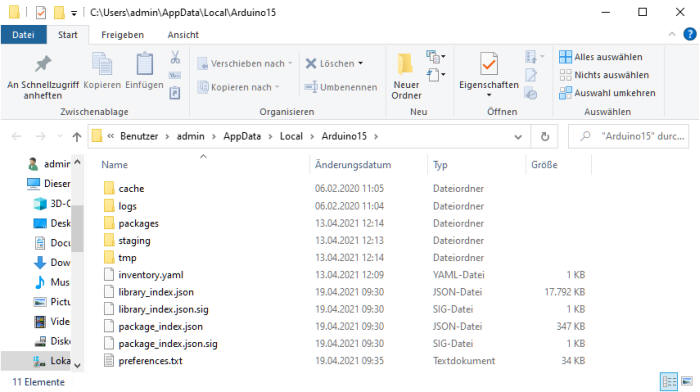Screen dimensions: 700x392
Task: Sort by Änderungsdatum column header
Action: point(353,165)
